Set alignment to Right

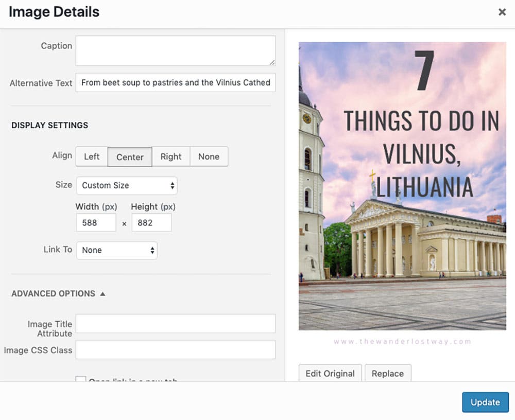coord(171,156)
